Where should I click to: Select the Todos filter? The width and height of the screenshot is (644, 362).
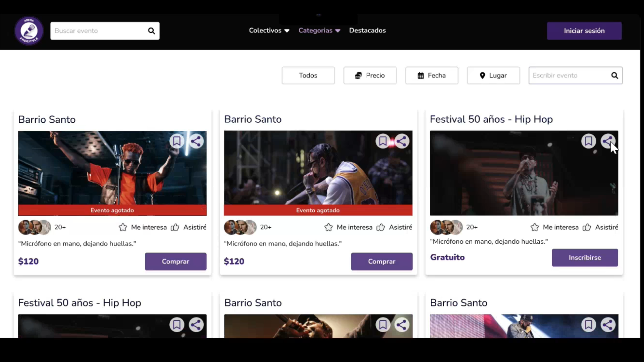tap(308, 75)
